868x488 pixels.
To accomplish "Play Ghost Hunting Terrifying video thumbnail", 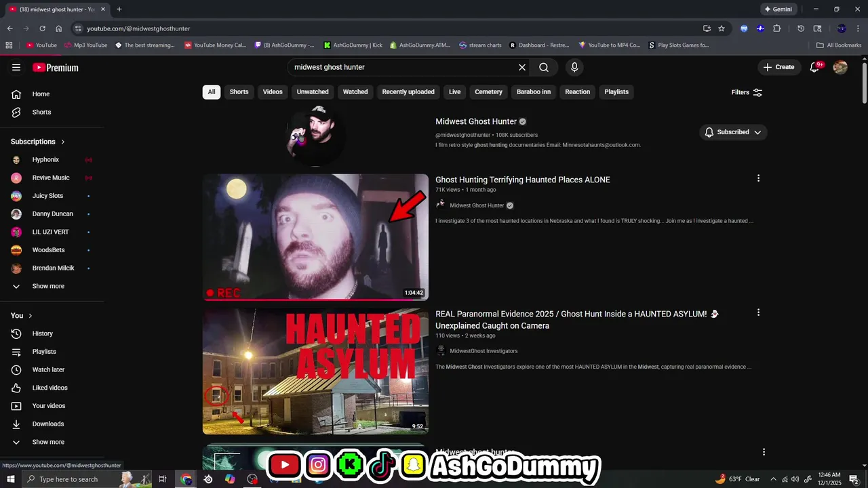I will tap(315, 237).
